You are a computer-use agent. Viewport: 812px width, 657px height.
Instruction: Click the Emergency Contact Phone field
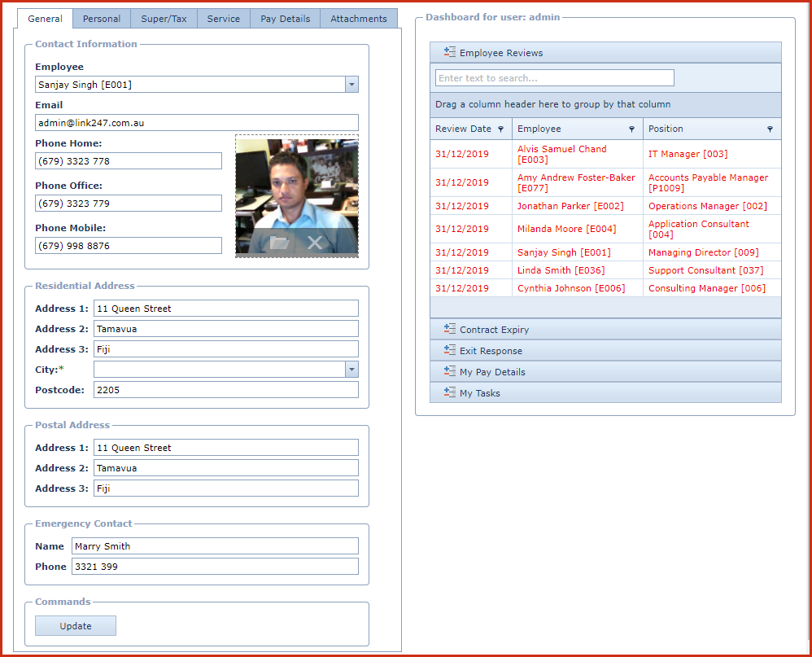click(x=215, y=567)
